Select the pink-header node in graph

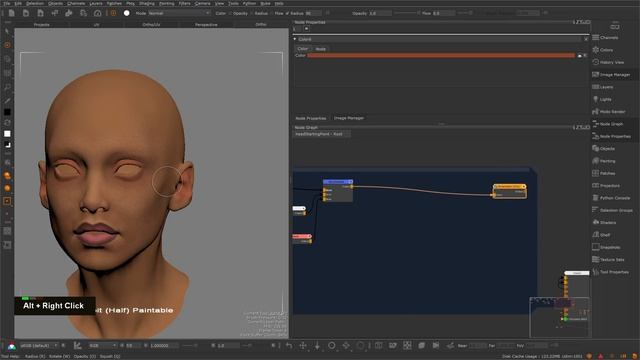[302, 239]
